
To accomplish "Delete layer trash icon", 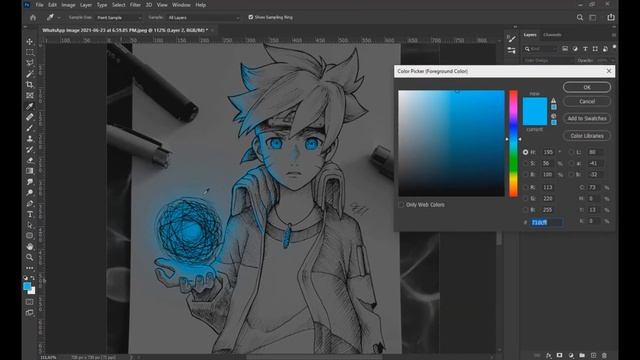I will pos(604,356).
